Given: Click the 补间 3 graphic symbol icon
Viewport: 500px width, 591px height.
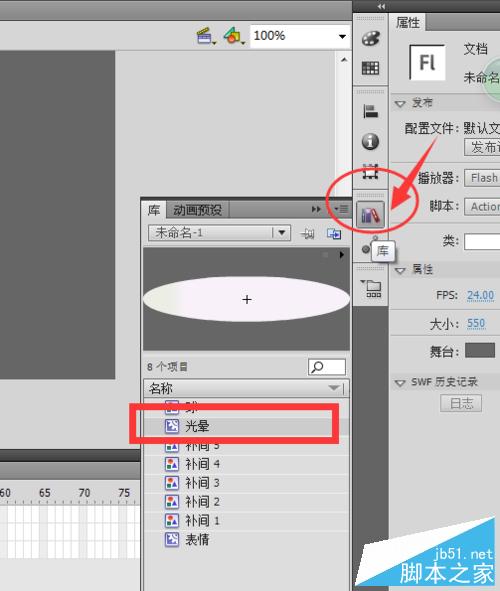Looking at the screenshot, I should [172, 483].
